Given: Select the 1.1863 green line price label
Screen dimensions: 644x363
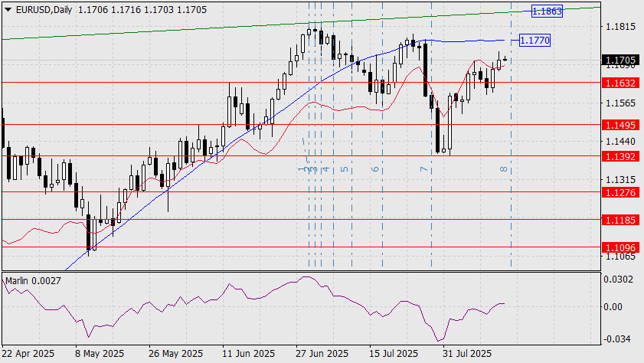Looking at the screenshot, I should (x=547, y=11).
